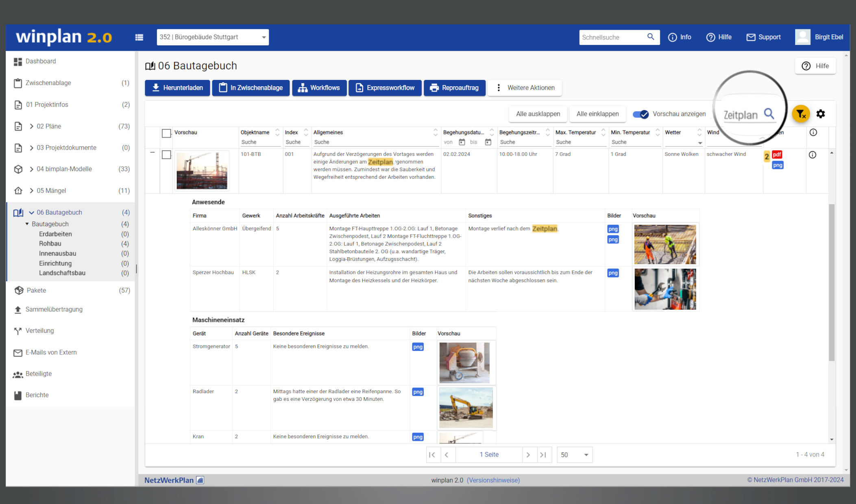Click the Herunterladen button
Screen dimensions: 856x504
[x=177, y=88]
